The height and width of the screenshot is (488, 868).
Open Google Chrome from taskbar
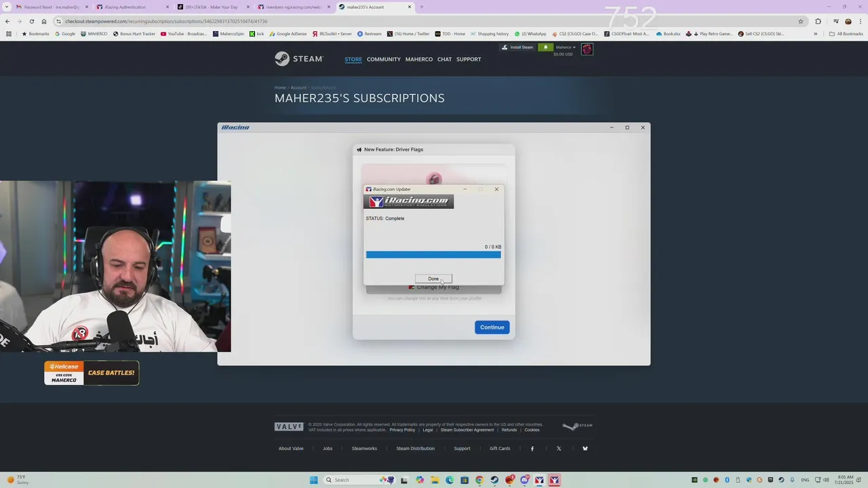(x=479, y=480)
